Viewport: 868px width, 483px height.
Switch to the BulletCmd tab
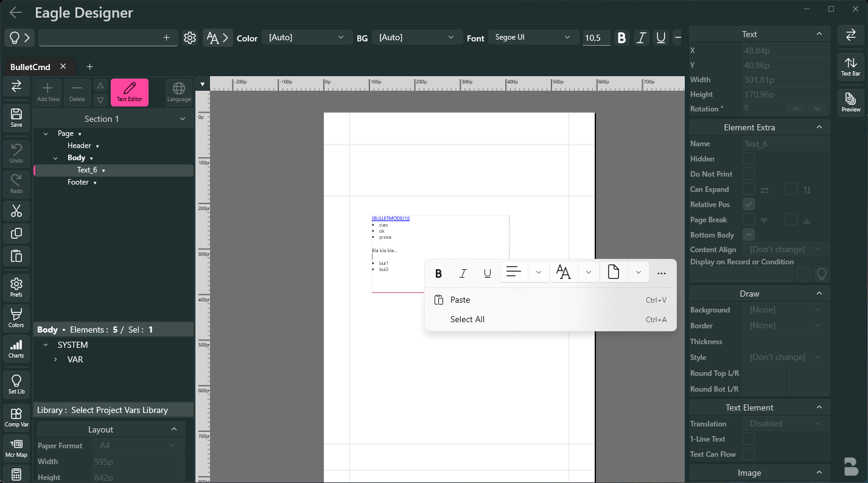[33, 66]
